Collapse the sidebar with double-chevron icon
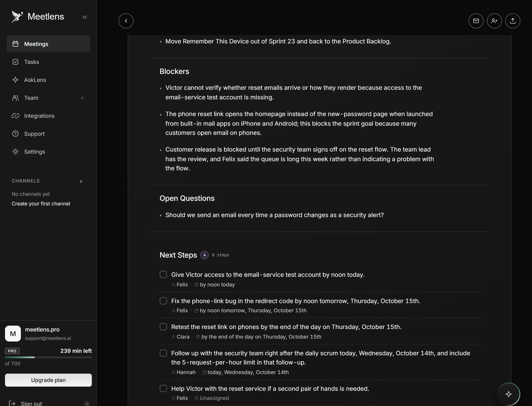The image size is (532, 406). (85, 17)
